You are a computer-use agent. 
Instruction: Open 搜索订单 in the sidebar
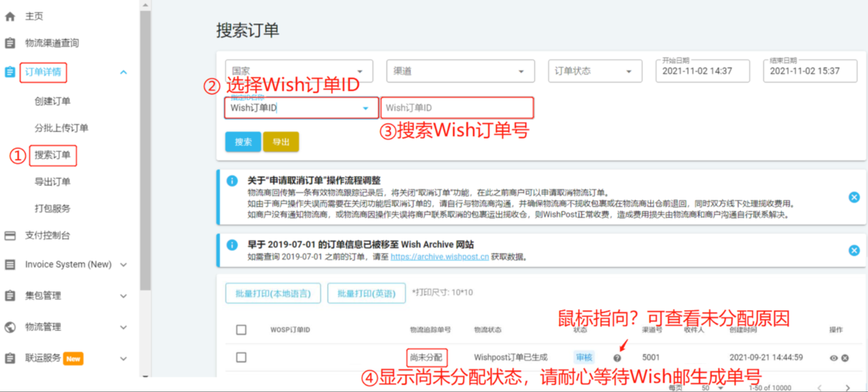(52, 155)
